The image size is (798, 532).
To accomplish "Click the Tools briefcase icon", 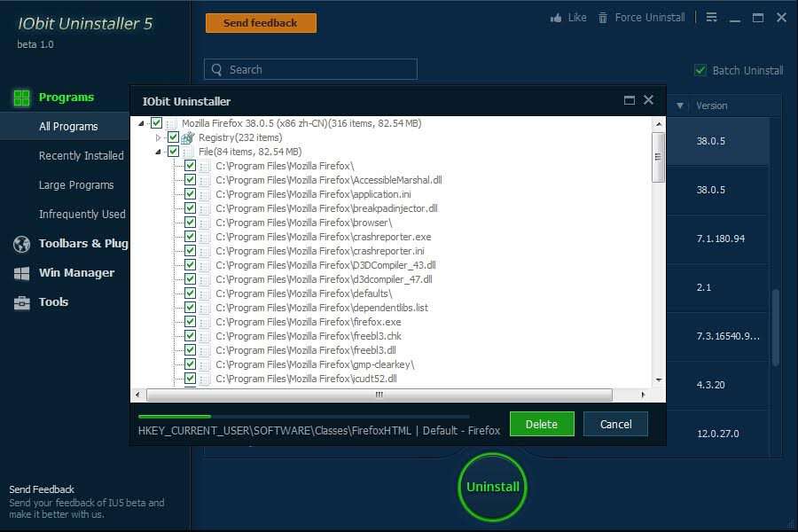I will pyautogui.click(x=22, y=302).
